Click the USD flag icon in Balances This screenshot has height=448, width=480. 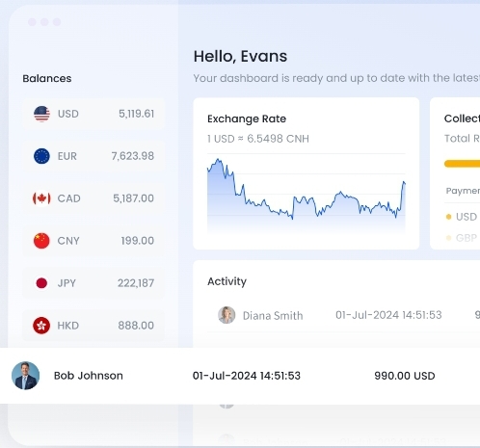tap(41, 114)
